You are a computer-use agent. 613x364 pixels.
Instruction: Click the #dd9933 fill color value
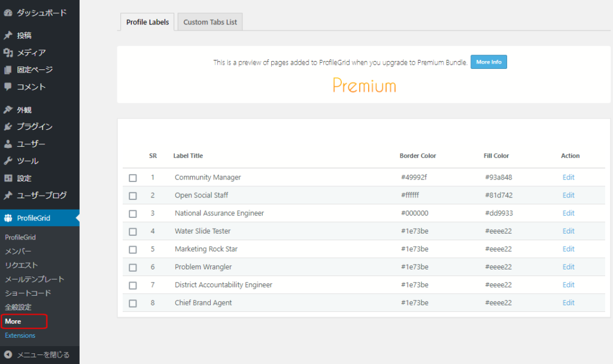pos(498,213)
